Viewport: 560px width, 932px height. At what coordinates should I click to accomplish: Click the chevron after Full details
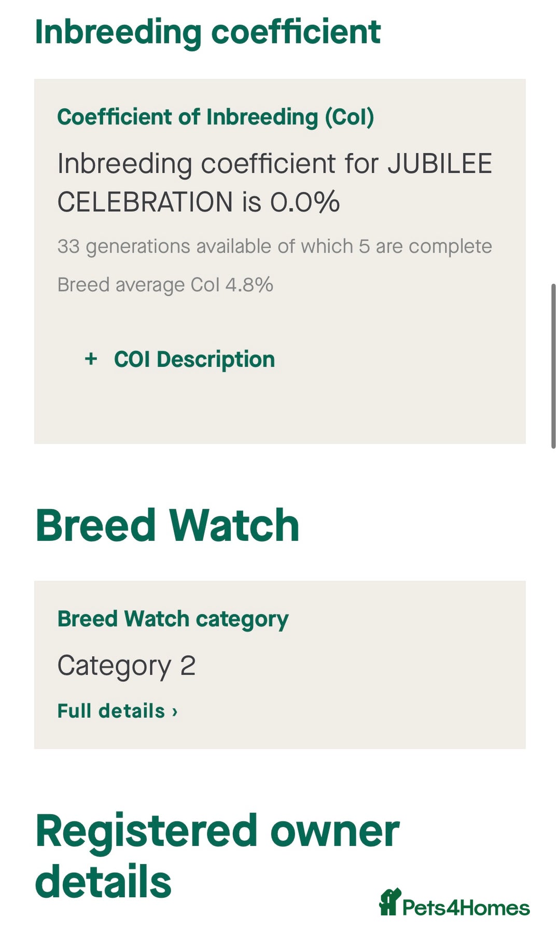point(175,712)
